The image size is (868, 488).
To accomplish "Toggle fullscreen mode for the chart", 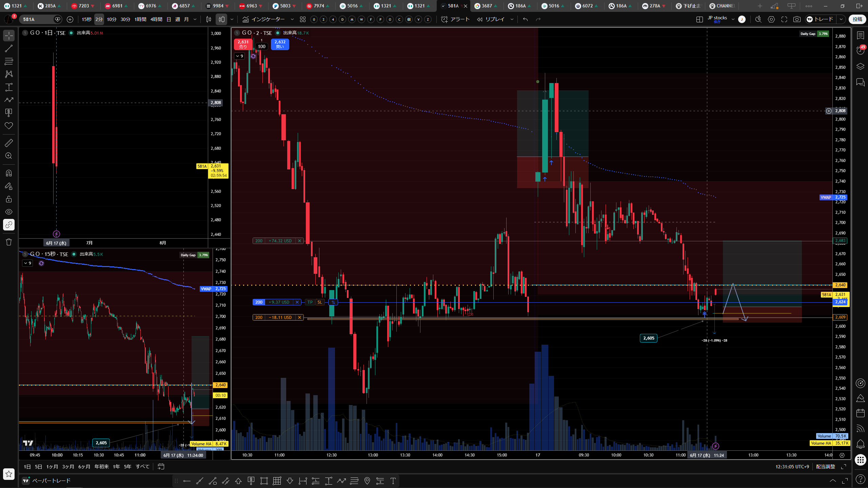I will pos(784,19).
